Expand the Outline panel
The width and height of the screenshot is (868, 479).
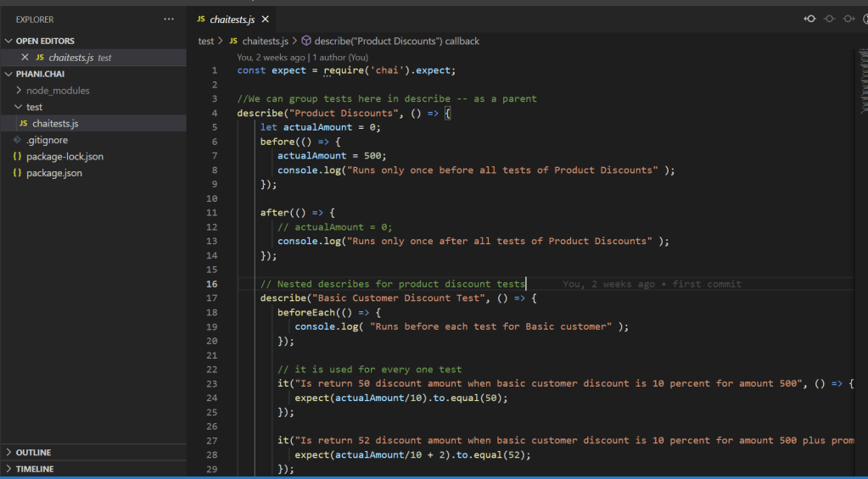pos(33,453)
